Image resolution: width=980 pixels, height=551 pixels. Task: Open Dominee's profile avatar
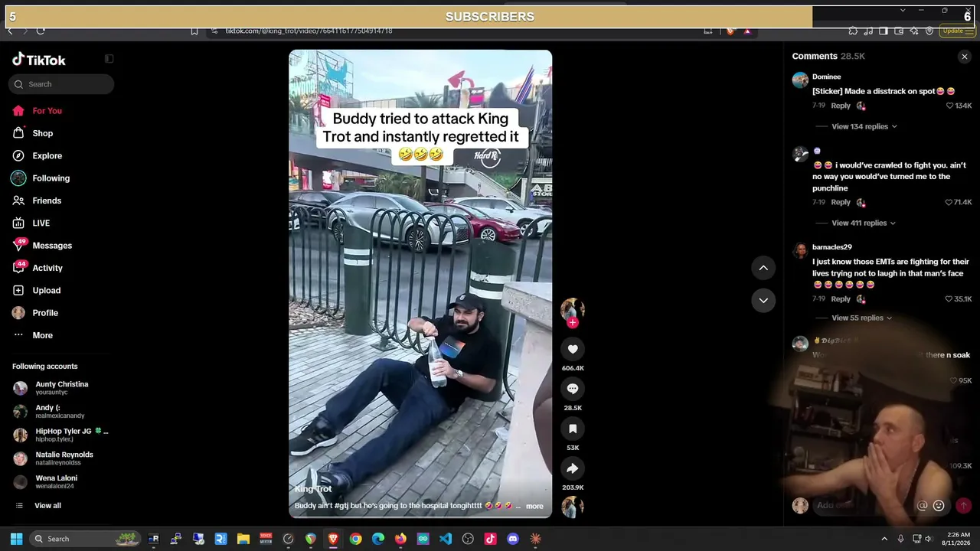800,80
